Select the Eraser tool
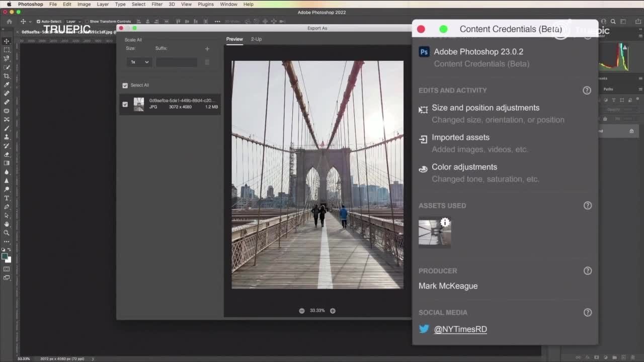644x362 pixels. point(7,154)
